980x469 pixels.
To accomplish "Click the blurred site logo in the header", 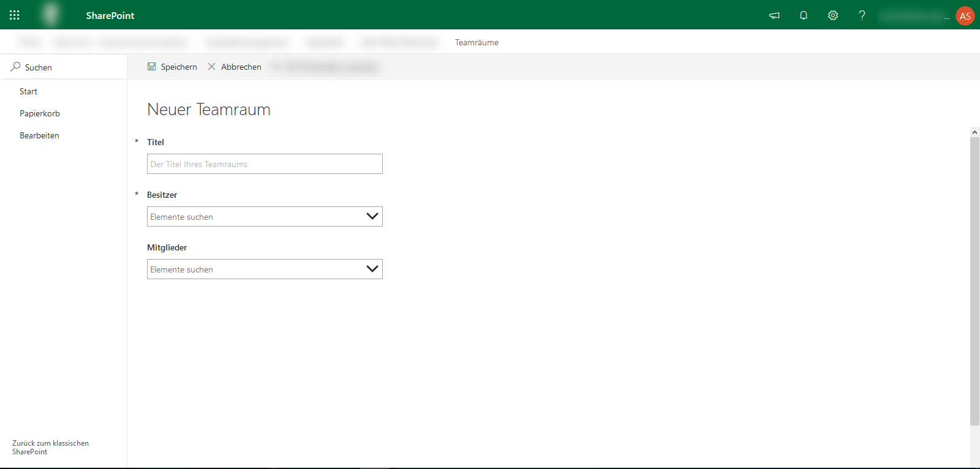I will point(51,15).
